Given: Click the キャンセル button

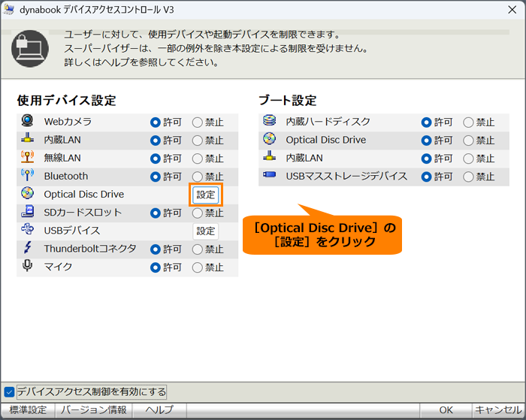Looking at the screenshot, I should click(x=498, y=410).
